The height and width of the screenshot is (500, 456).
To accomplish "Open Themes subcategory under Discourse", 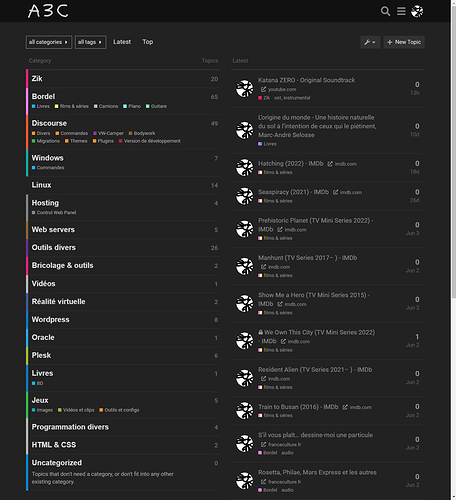I will (76, 141).
